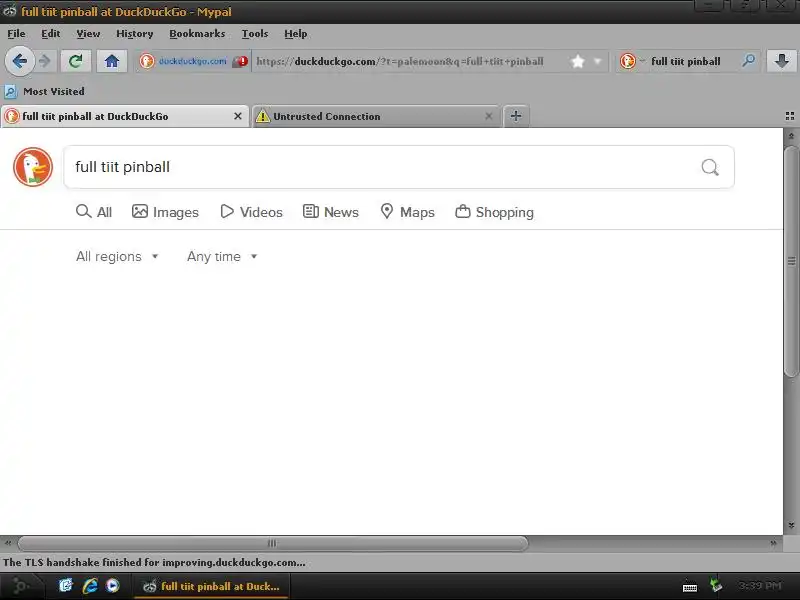Open the View menu
Image resolution: width=800 pixels, height=600 pixels.
[88, 34]
